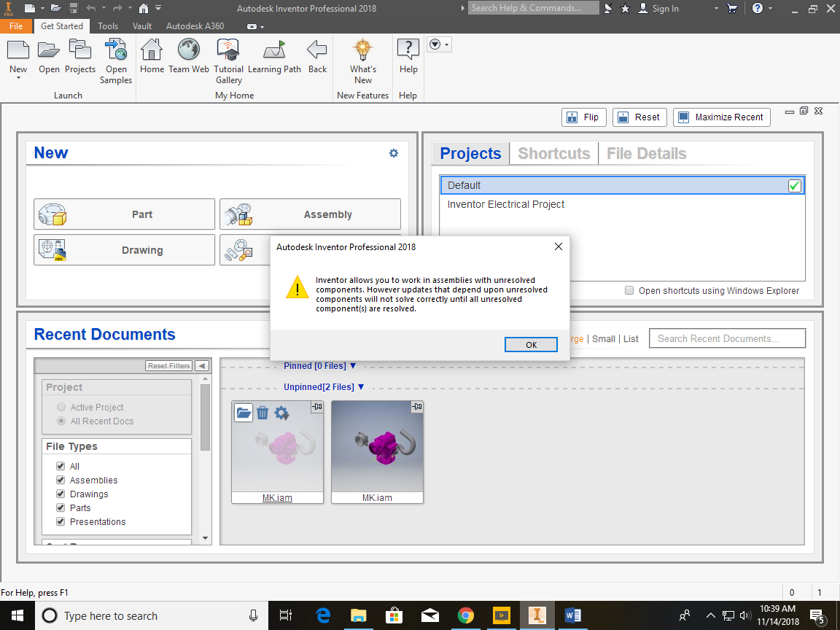
Task: Toggle the All file types checkbox
Action: [x=61, y=466]
